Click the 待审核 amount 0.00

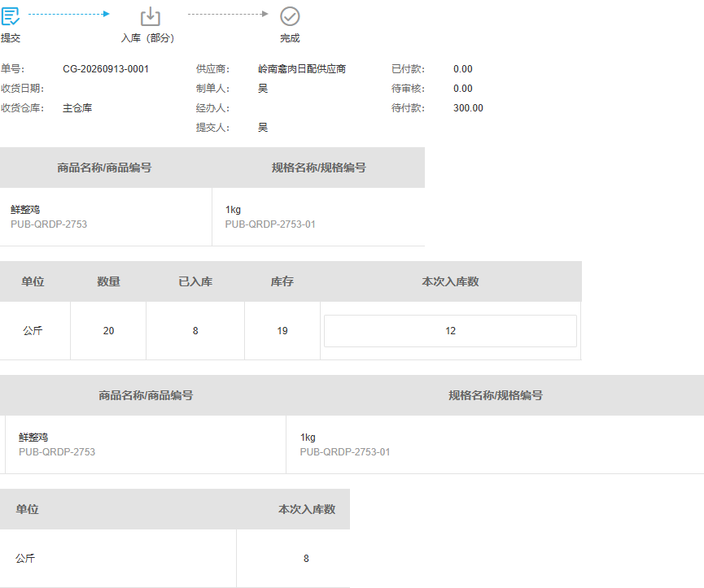click(x=463, y=89)
